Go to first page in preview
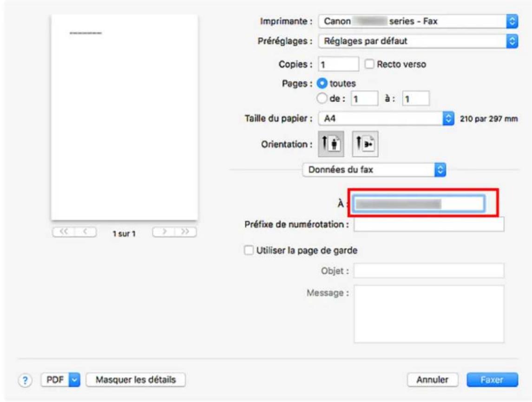This screenshot has width=532, height=402. tap(64, 232)
